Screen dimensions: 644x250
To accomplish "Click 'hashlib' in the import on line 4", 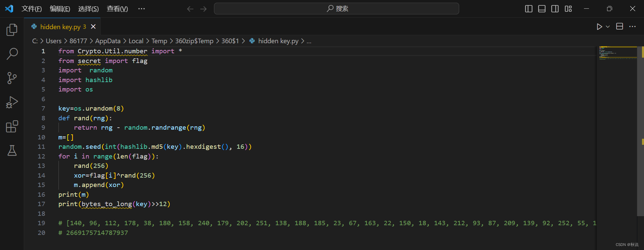I will (x=99, y=80).
